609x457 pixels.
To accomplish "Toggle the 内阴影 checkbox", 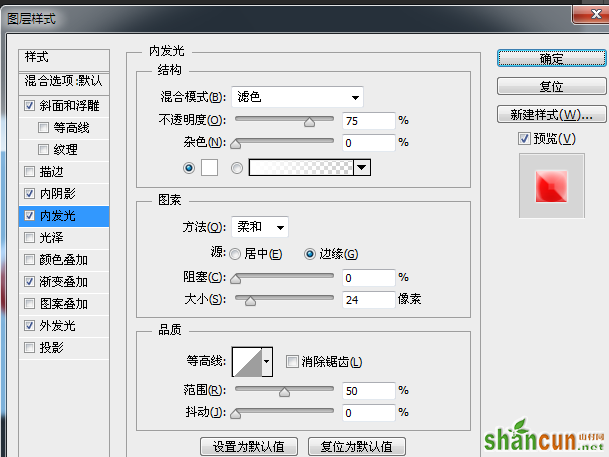I will [29, 193].
